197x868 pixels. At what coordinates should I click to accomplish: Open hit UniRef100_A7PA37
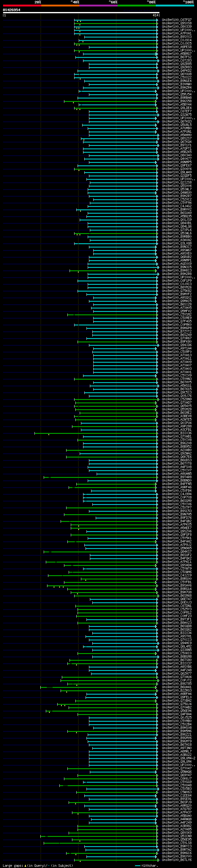tap(176, 812)
